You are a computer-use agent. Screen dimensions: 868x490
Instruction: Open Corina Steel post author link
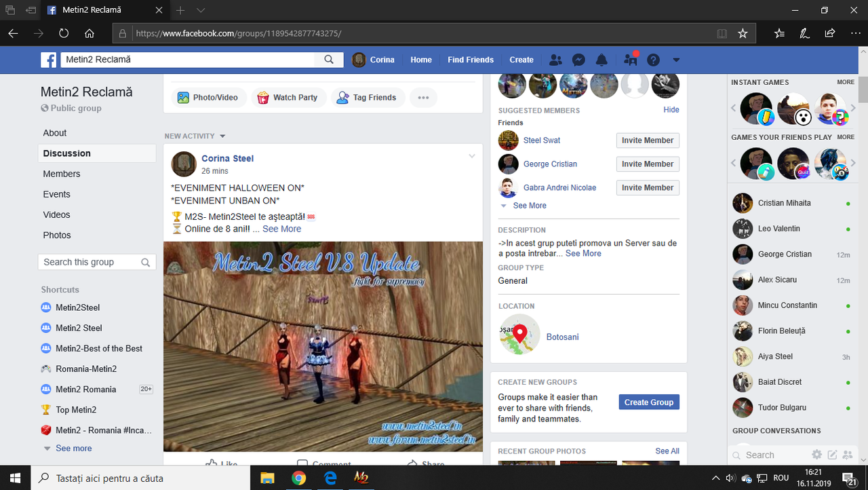pos(227,159)
